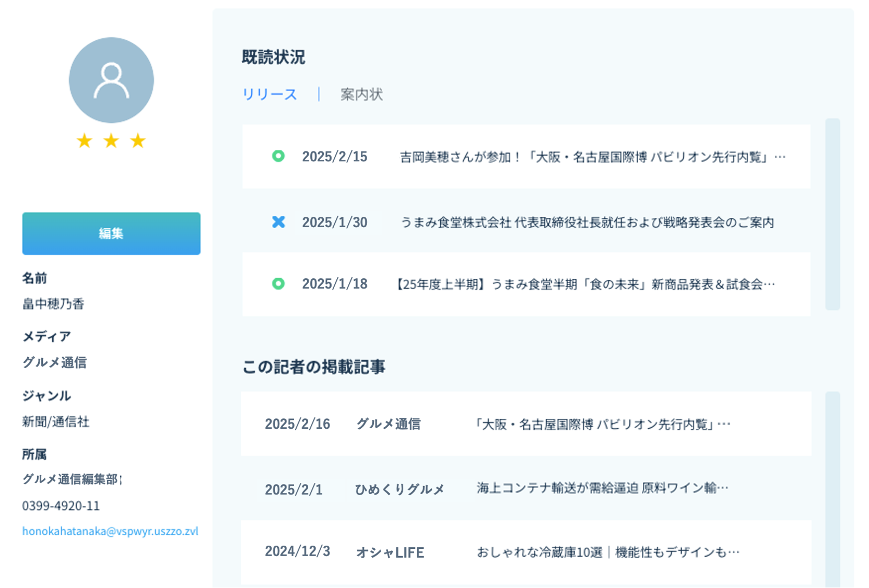Open the 吉岡美穂さんが参加 release title
Image resolution: width=869 pixels, height=588 pixels.
[x=592, y=157]
